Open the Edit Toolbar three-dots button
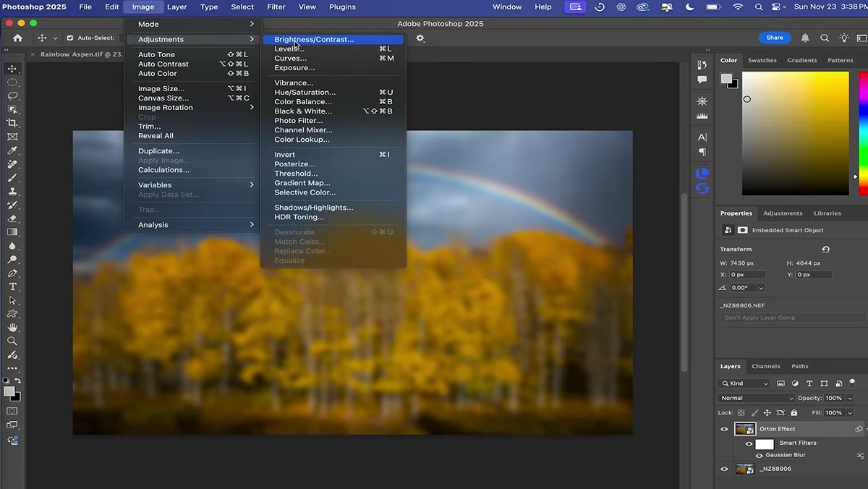868x489 pixels. click(x=12, y=368)
